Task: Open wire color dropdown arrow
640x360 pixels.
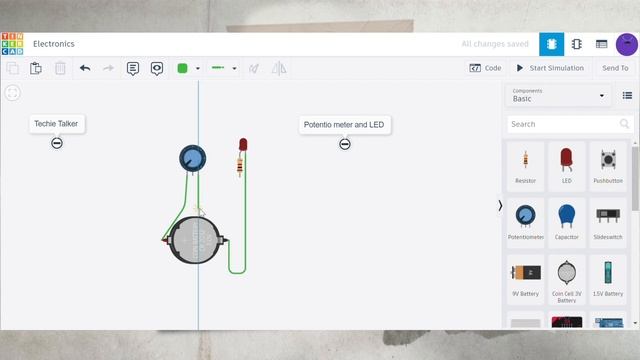Action: click(x=198, y=69)
